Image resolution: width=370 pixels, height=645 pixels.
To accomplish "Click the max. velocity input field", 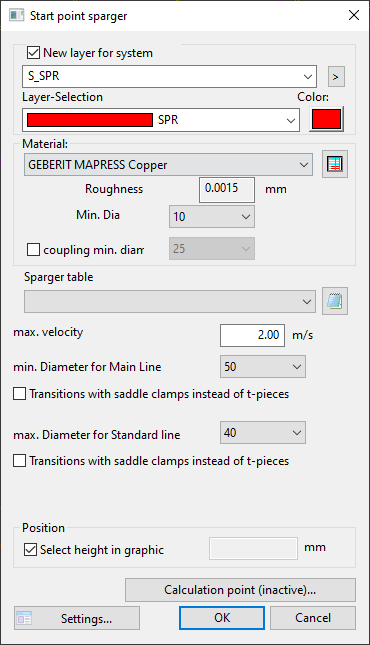I will tap(252, 335).
